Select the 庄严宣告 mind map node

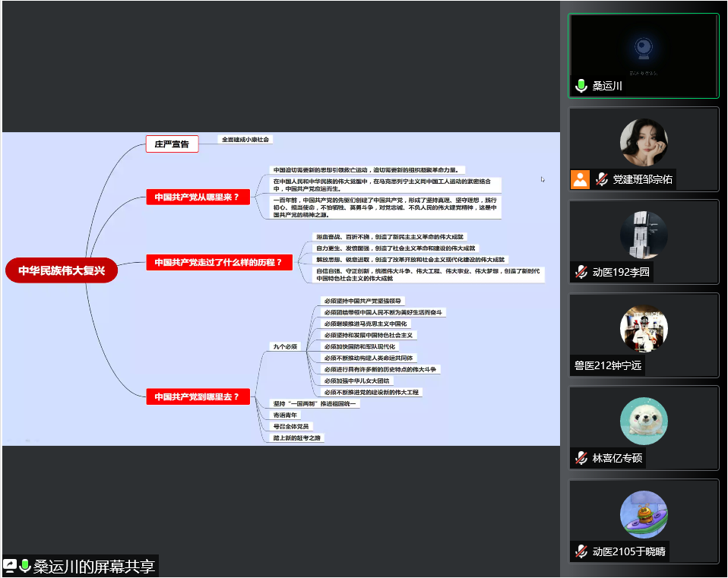pyautogui.click(x=172, y=144)
